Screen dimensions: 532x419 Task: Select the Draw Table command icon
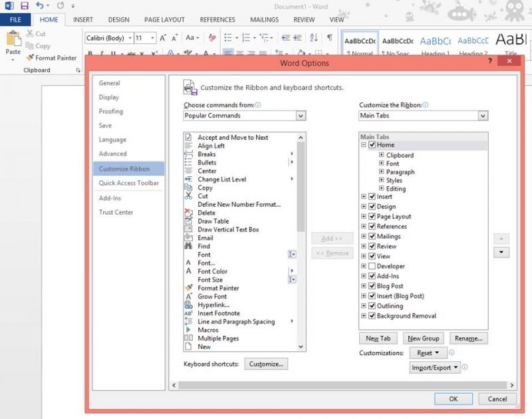tap(188, 221)
